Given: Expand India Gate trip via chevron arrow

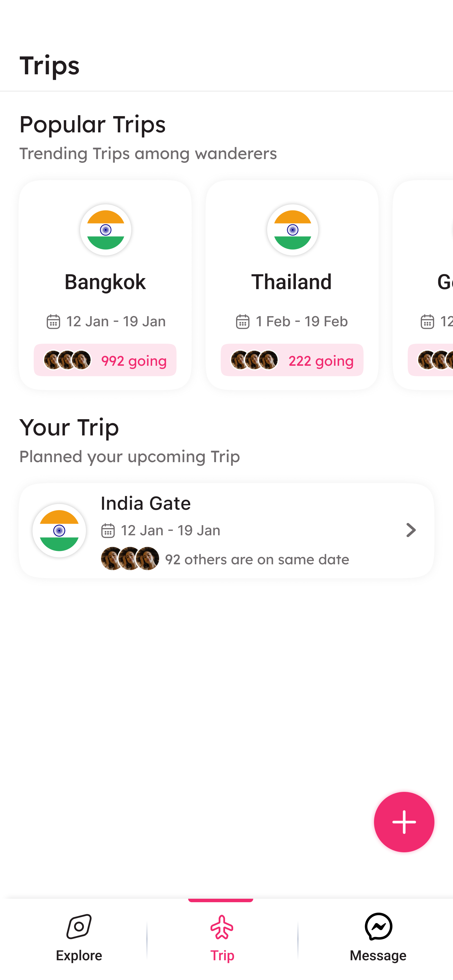Looking at the screenshot, I should tap(411, 530).
